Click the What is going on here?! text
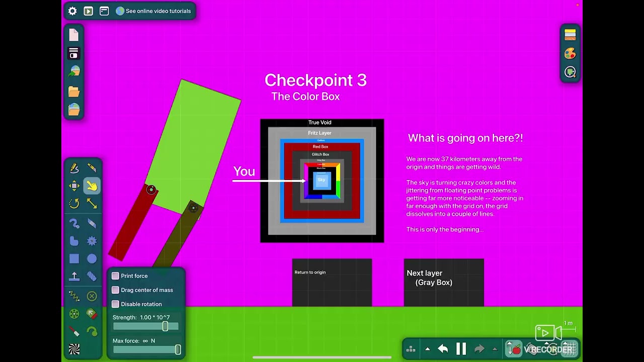Viewport: 644px width, 362px height. (x=465, y=138)
